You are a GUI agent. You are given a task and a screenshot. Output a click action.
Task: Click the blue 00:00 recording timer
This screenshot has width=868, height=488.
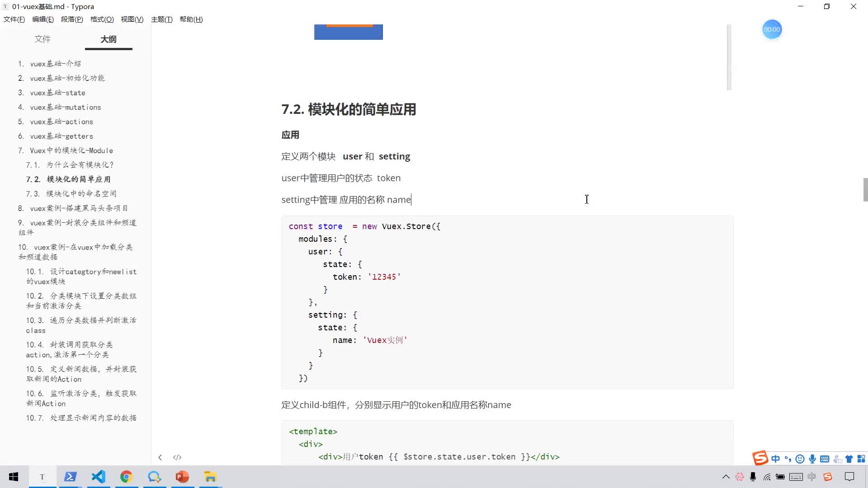coord(772,29)
